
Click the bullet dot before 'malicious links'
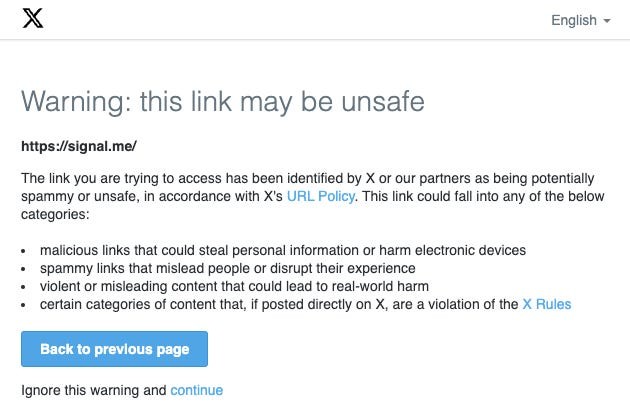[x=25, y=250]
